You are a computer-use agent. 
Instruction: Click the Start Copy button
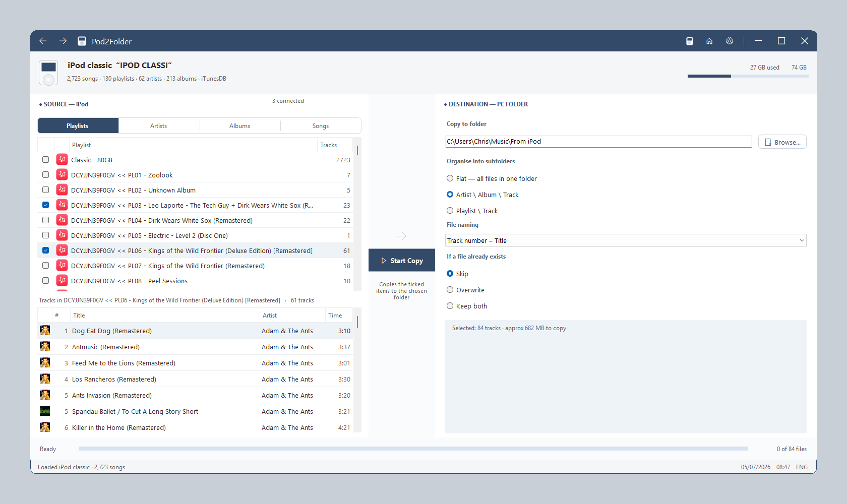coord(402,261)
